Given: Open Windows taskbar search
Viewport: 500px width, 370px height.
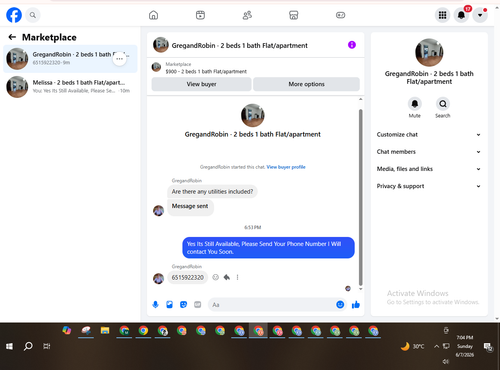Looking at the screenshot, I should [28, 346].
